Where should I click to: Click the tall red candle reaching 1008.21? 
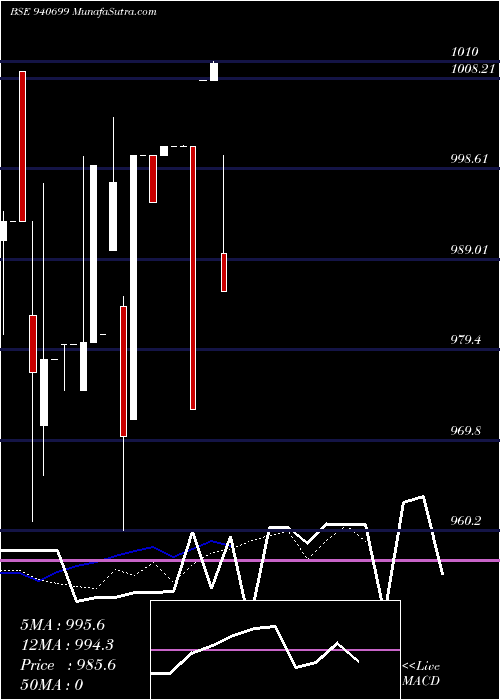click(22, 146)
